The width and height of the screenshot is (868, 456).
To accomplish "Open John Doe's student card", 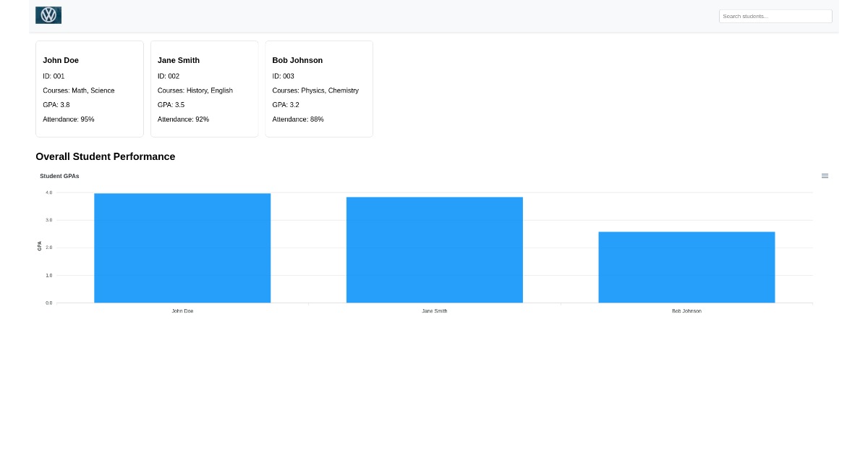I will click(x=89, y=88).
